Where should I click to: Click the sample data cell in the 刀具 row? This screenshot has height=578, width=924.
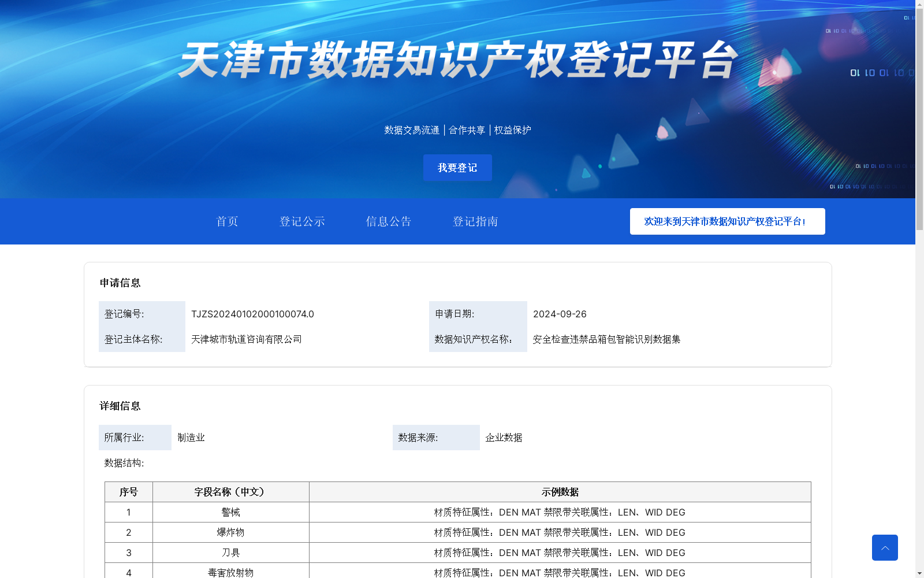point(560,553)
